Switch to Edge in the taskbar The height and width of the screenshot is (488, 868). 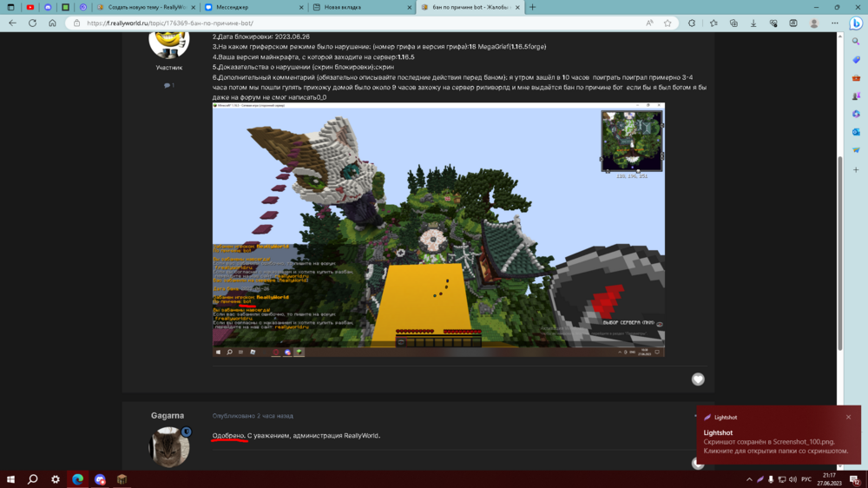pos(77,479)
